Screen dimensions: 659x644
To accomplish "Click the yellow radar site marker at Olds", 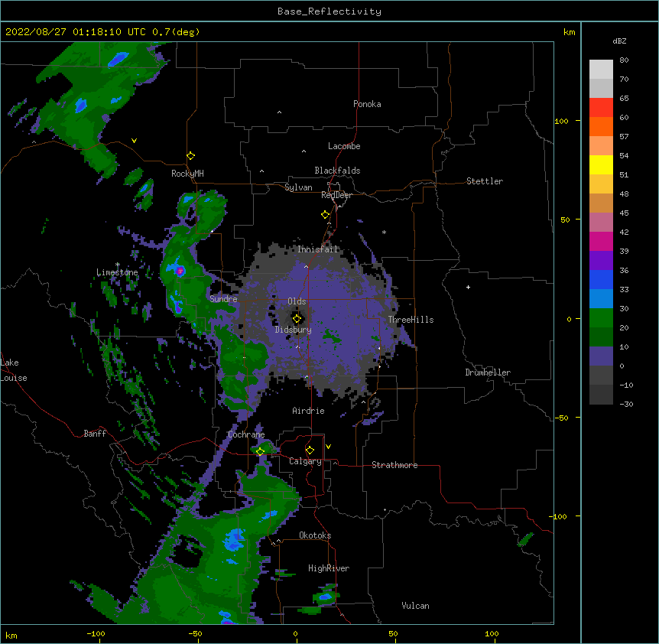I will point(297,319).
